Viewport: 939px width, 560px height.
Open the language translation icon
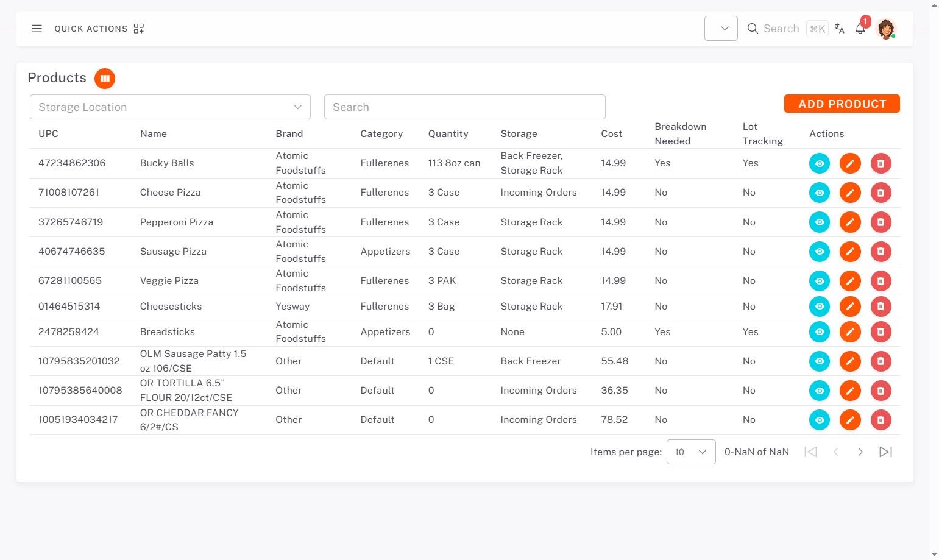[x=840, y=29]
